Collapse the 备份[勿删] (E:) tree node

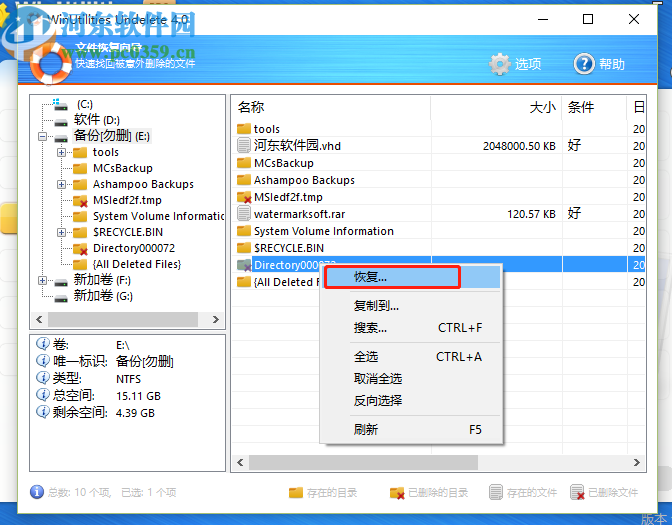[42, 137]
